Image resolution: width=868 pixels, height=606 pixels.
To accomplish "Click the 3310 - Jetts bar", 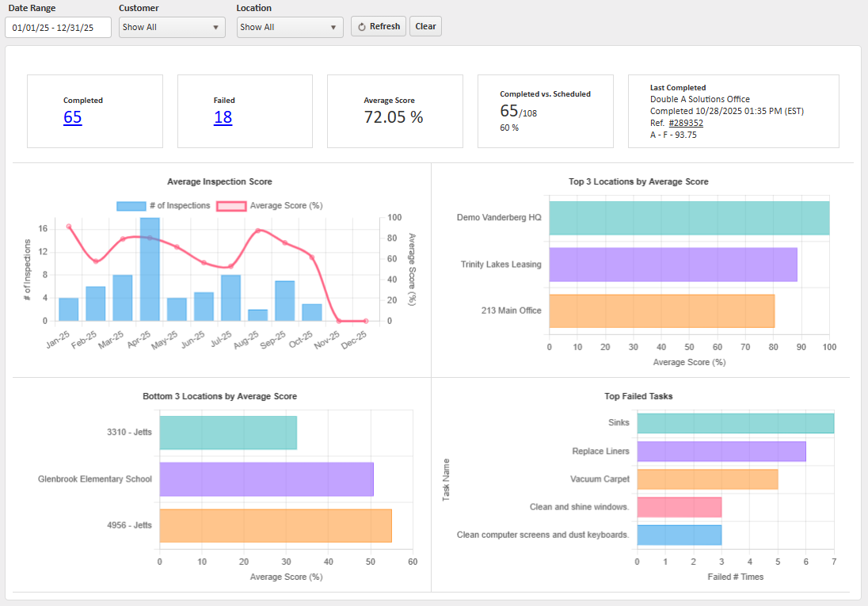I will pos(228,433).
